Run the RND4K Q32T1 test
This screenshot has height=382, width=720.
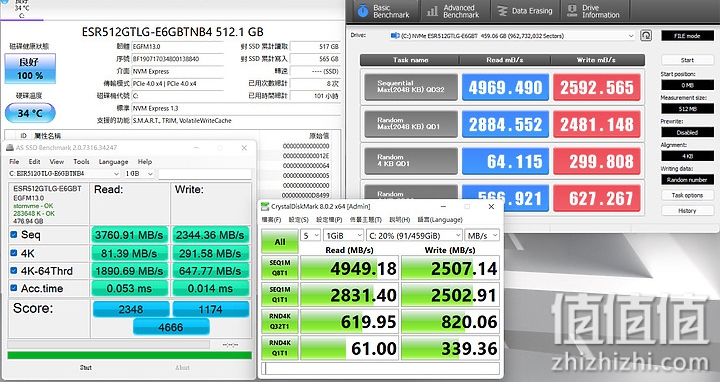[280, 321]
